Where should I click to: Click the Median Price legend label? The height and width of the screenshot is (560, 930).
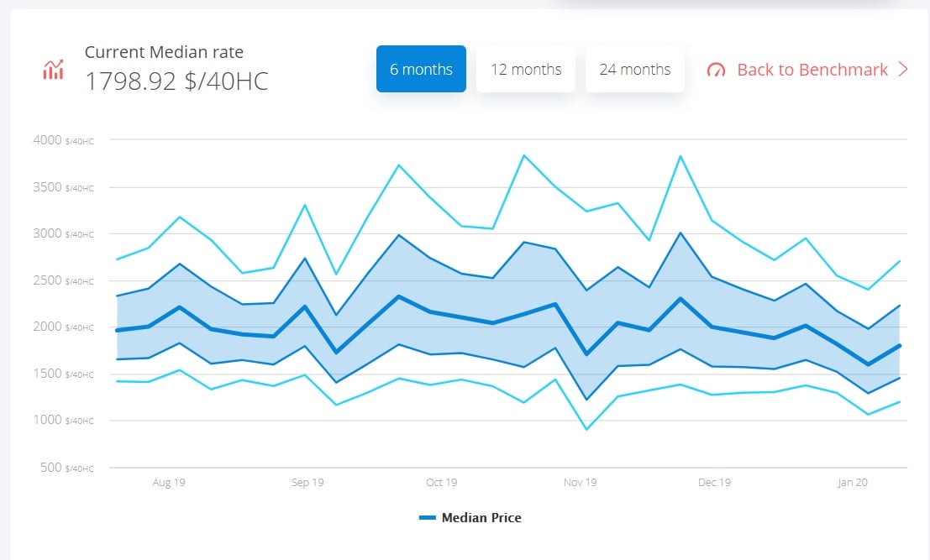481,518
